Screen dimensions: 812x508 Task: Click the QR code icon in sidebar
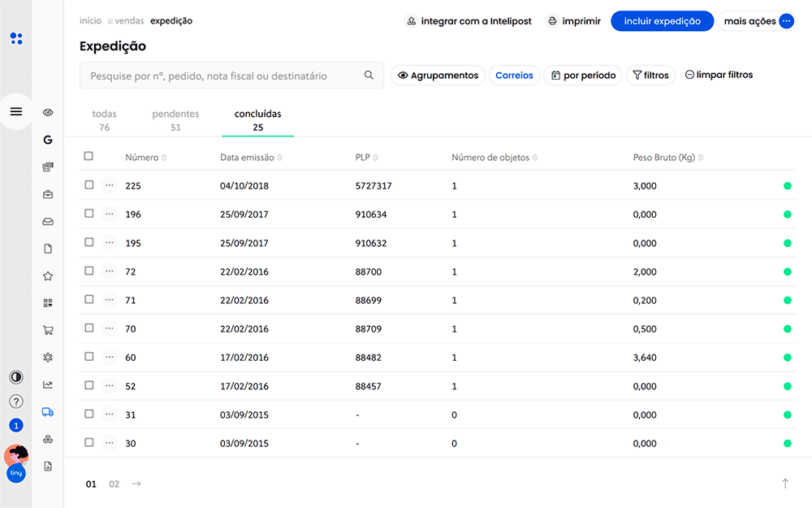[x=48, y=303]
